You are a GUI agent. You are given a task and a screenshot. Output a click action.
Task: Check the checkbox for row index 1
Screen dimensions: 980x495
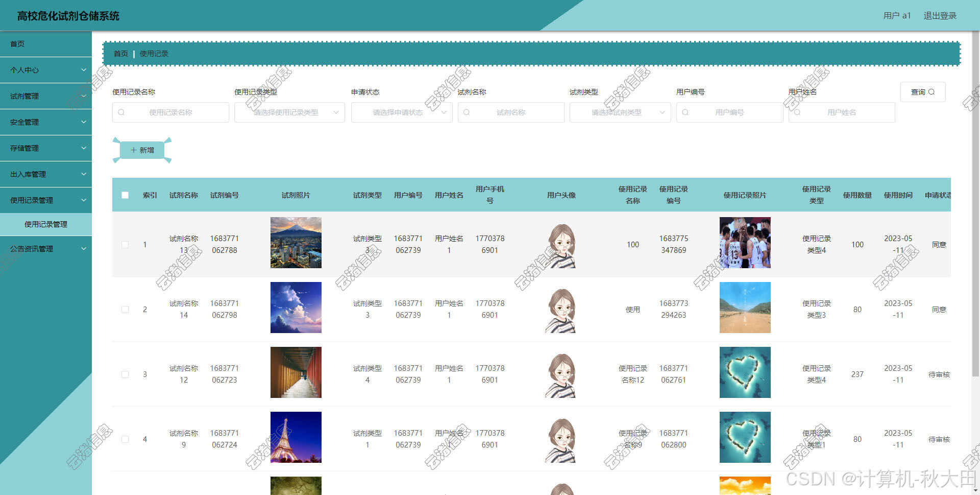(x=125, y=245)
